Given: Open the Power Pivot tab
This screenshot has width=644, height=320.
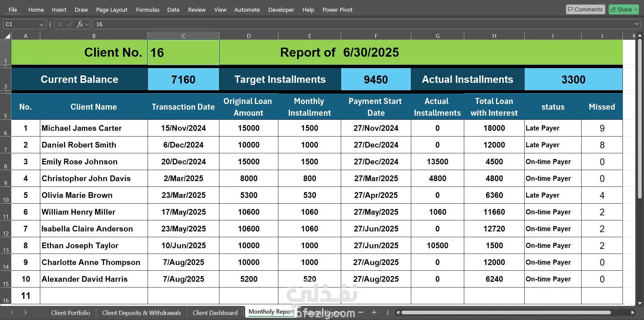Looking at the screenshot, I should [x=337, y=10].
